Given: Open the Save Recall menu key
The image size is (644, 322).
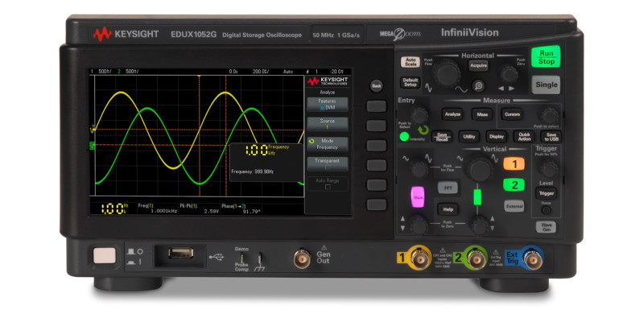Looking at the screenshot, I should pos(441,137).
